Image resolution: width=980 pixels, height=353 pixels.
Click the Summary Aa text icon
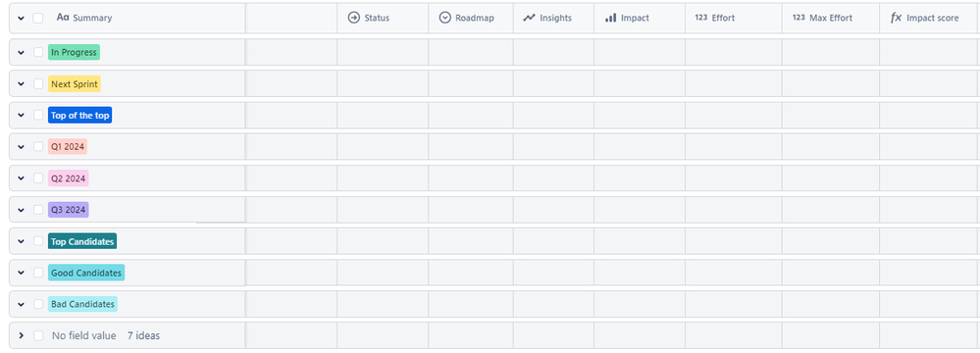coord(63,18)
